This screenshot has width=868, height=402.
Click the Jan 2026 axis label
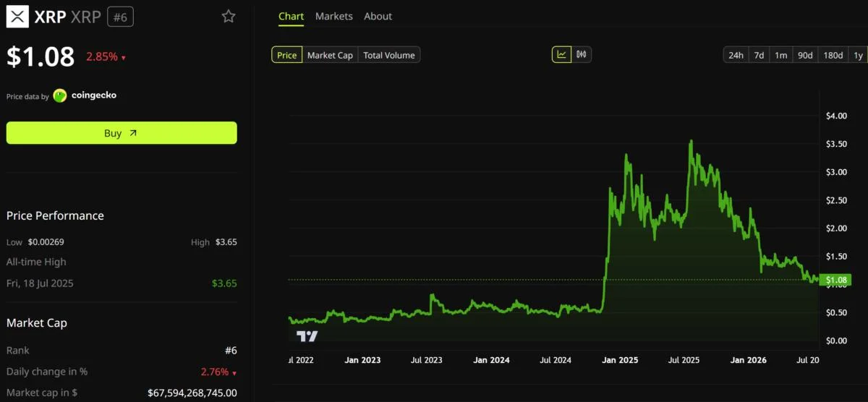(x=748, y=359)
